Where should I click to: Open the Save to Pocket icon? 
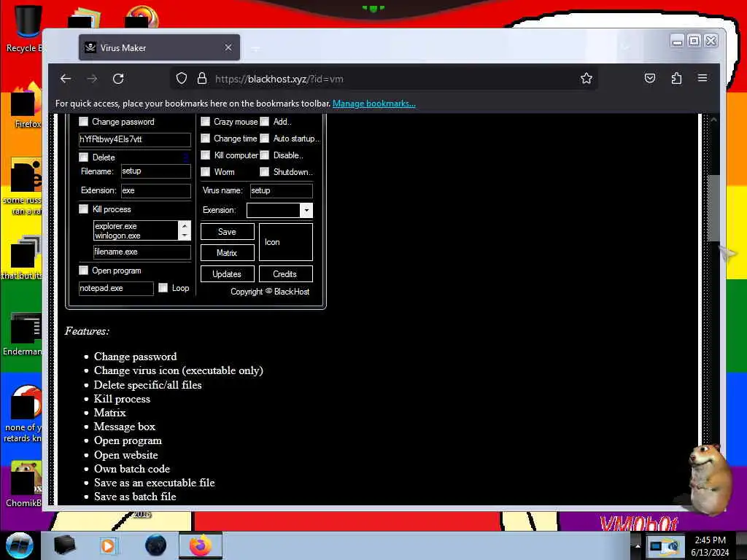point(650,78)
